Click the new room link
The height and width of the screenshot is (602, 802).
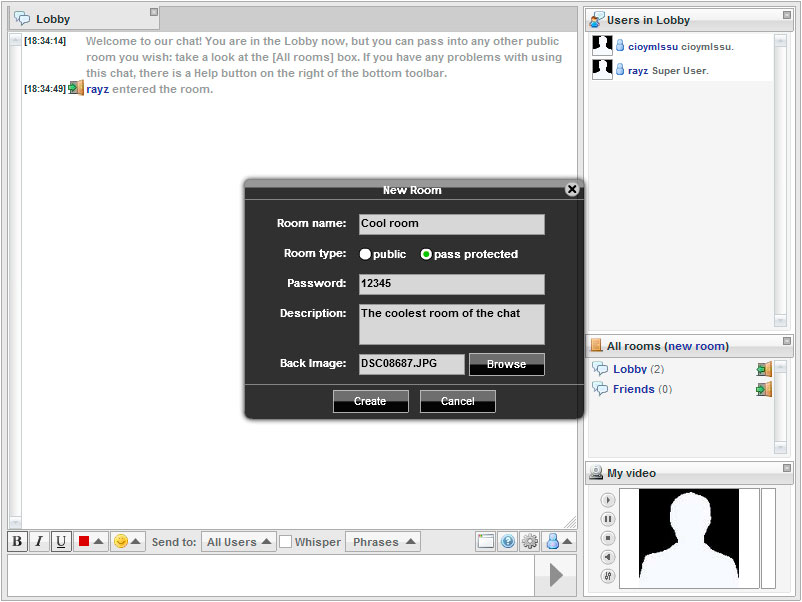696,346
